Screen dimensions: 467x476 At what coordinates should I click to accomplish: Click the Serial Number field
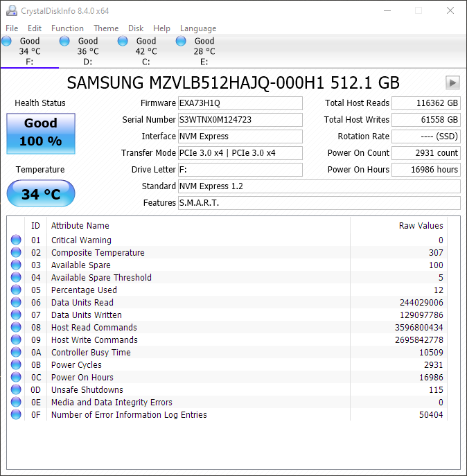(240, 120)
